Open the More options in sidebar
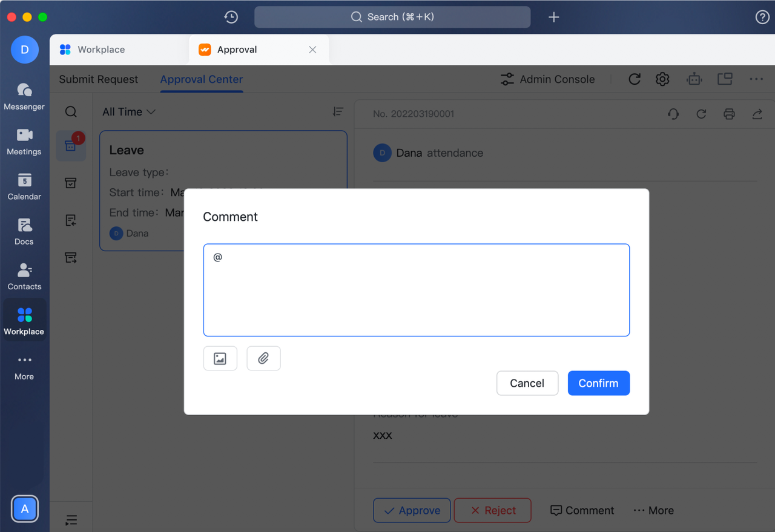This screenshot has height=532, width=775. point(24,366)
